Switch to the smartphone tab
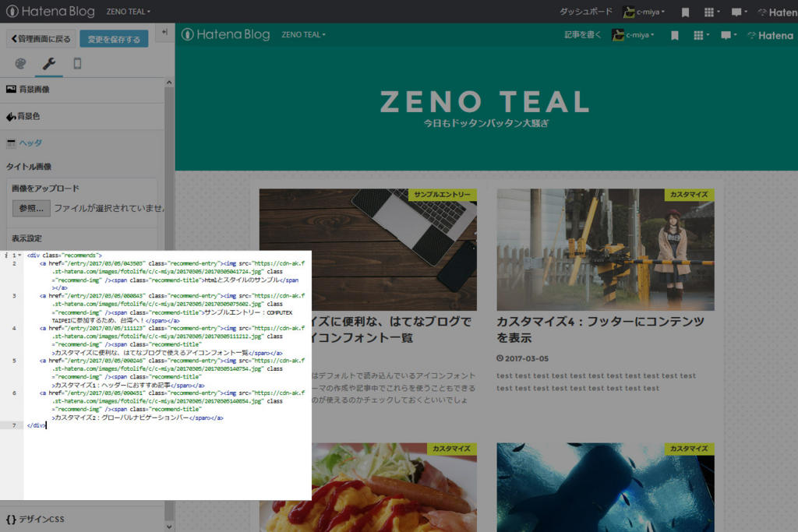This screenshot has width=798, height=532. pyautogui.click(x=77, y=64)
